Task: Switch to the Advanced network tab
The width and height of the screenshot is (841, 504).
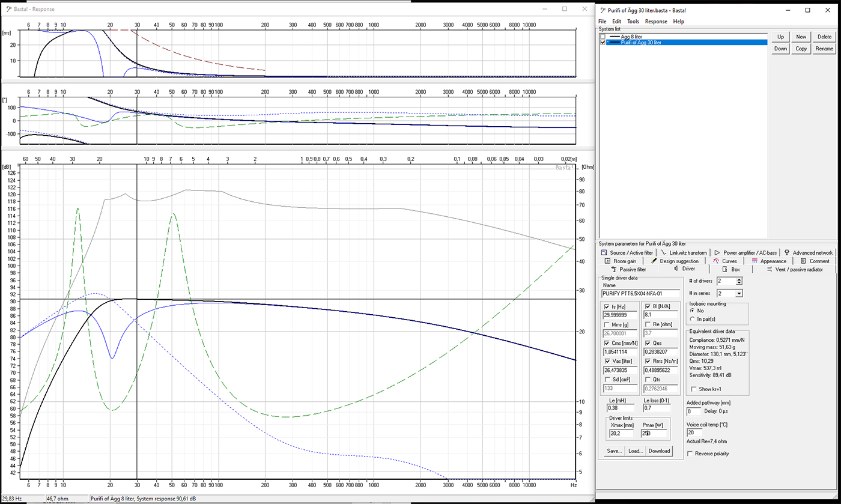Action: pos(808,253)
